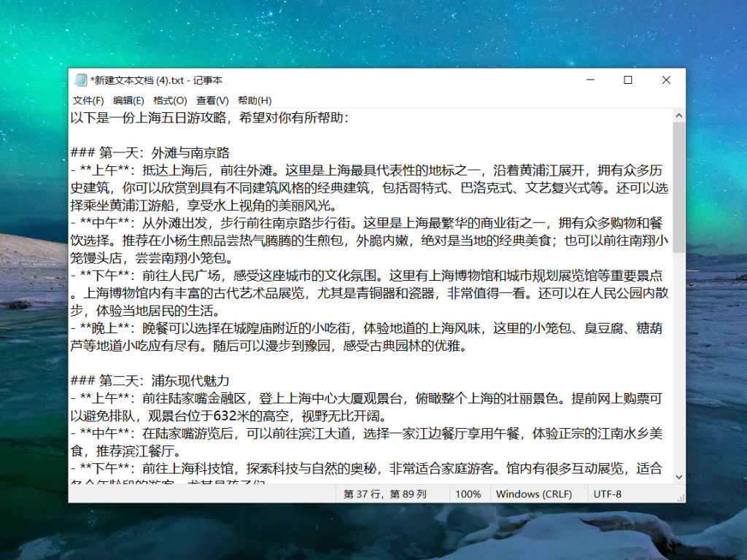Click the line starting '食，推荐滨江餐厅'
The width and height of the screenshot is (747, 560).
point(125,451)
